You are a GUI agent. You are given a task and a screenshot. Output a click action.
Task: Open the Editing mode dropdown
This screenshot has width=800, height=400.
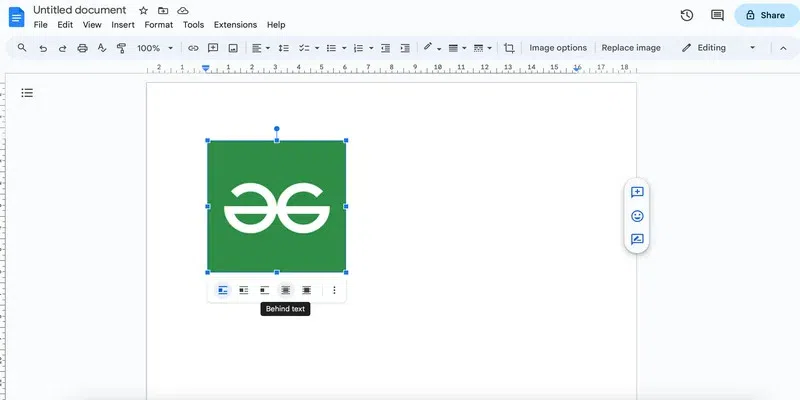pos(718,48)
